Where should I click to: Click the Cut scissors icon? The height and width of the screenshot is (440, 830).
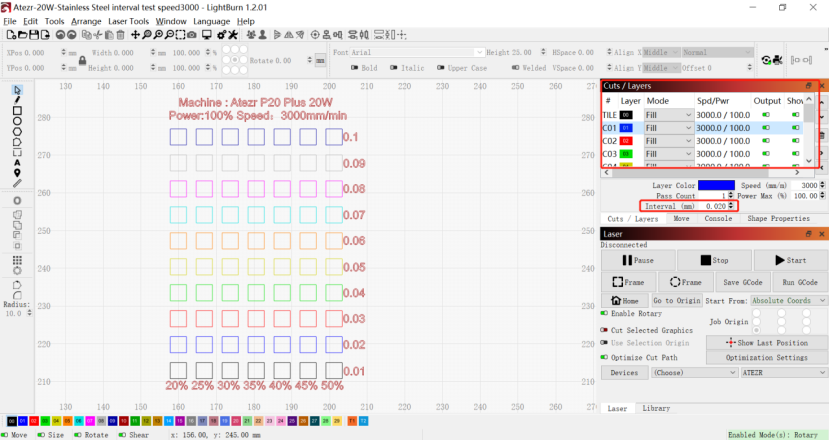(98, 35)
